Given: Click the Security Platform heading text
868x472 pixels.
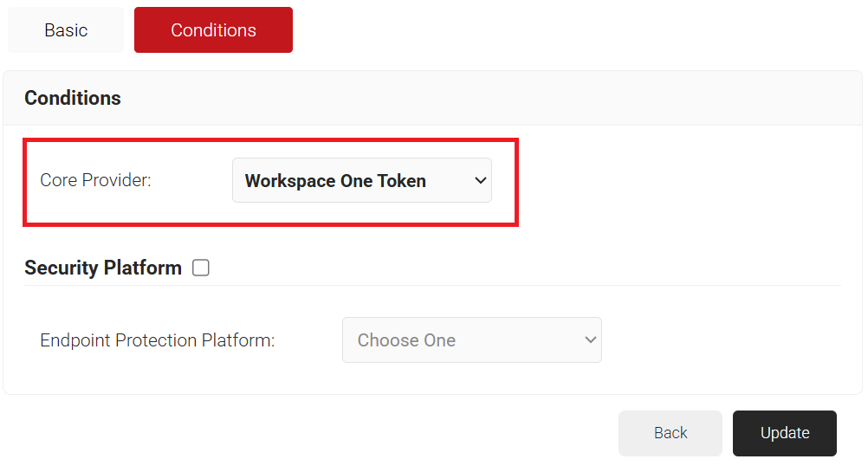Looking at the screenshot, I should tap(103, 268).
